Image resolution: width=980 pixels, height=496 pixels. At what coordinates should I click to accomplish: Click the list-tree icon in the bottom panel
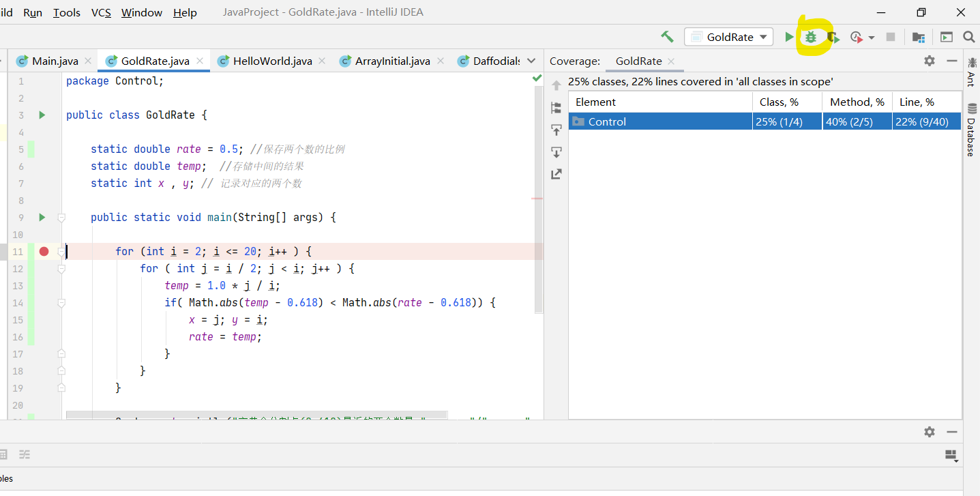[x=25, y=454]
